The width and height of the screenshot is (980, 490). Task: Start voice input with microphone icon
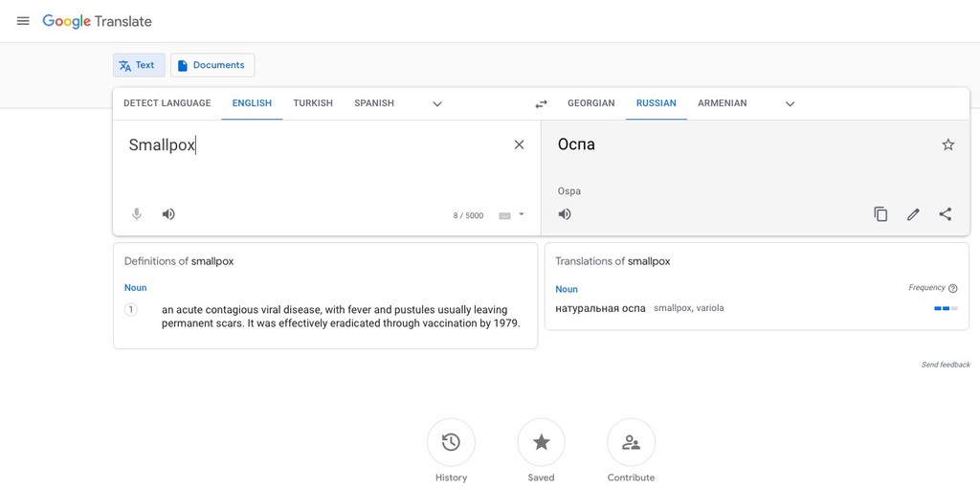[136, 214]
